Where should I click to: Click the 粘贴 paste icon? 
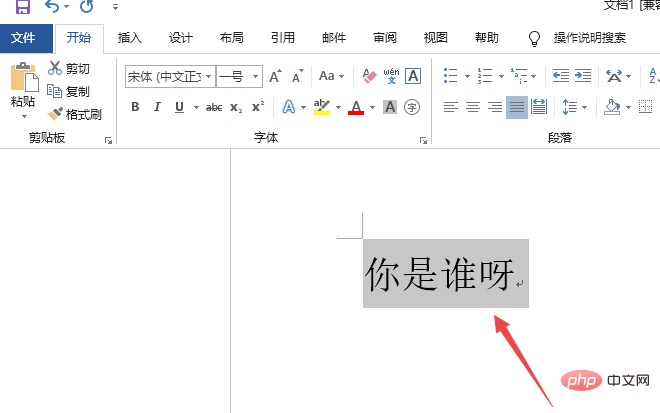(x=24, y=77)
